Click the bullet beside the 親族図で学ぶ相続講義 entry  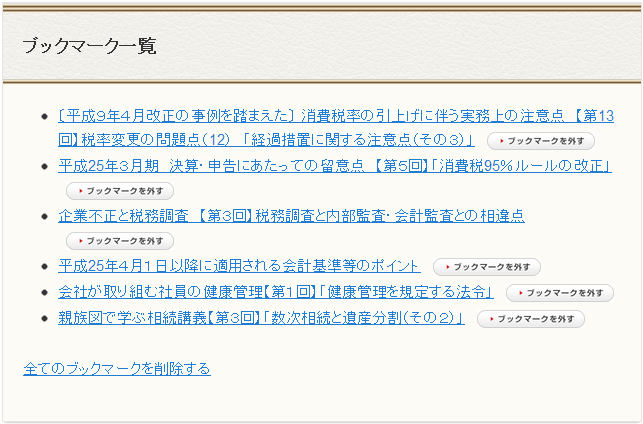44,319
